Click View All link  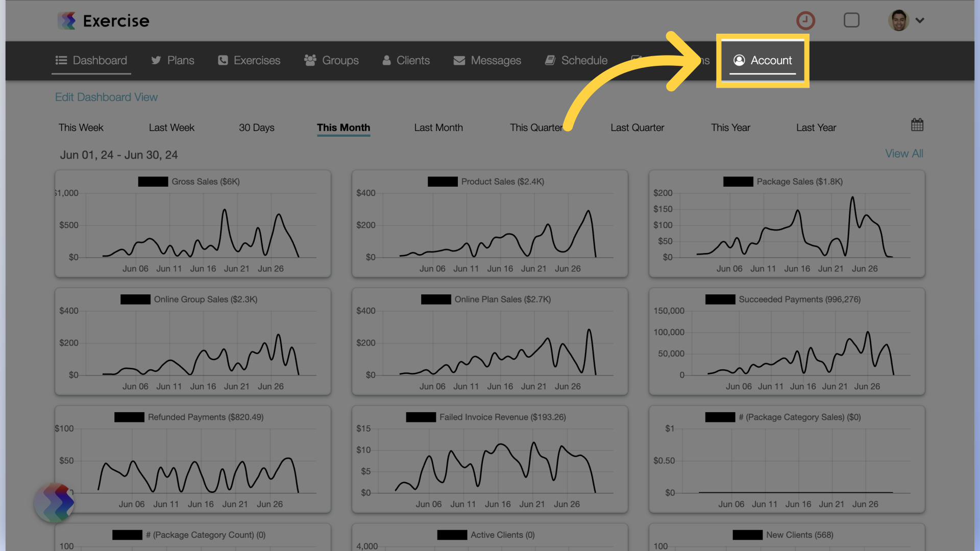coord(904,153)
